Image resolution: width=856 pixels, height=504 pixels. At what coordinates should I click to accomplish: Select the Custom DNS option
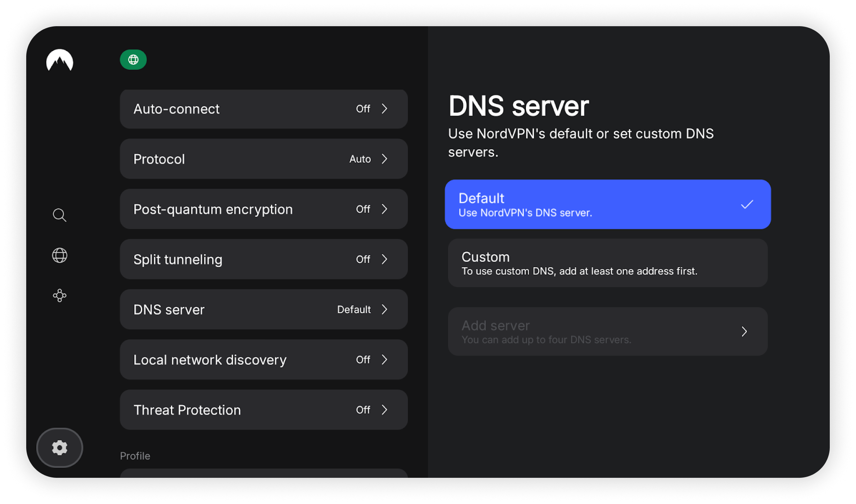[607, 263]
